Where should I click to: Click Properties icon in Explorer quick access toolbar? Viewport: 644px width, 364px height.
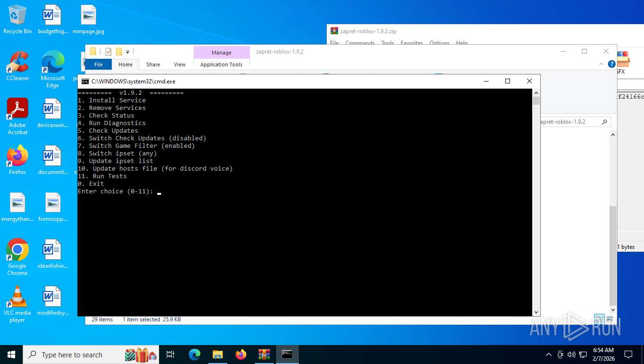108,51
